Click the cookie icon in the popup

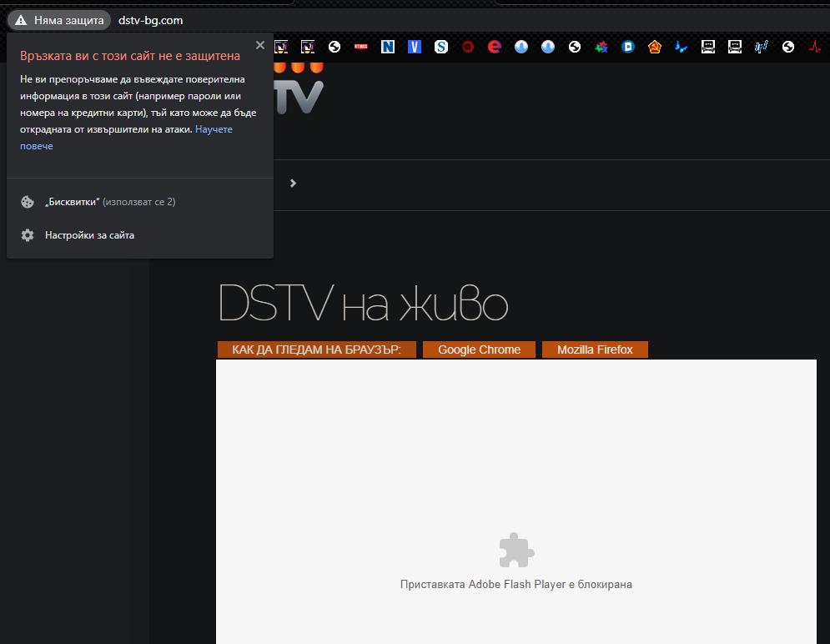tap(27, 202)
